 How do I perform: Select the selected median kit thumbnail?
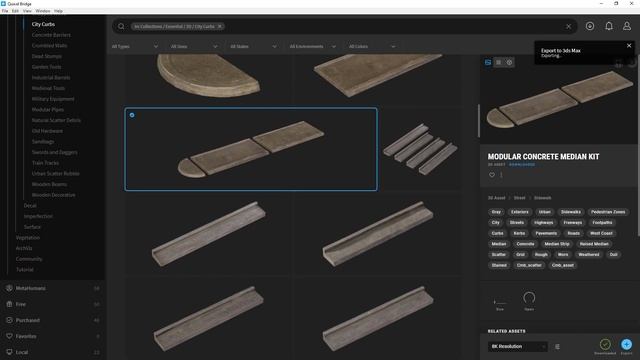click(x=251, y=149)
